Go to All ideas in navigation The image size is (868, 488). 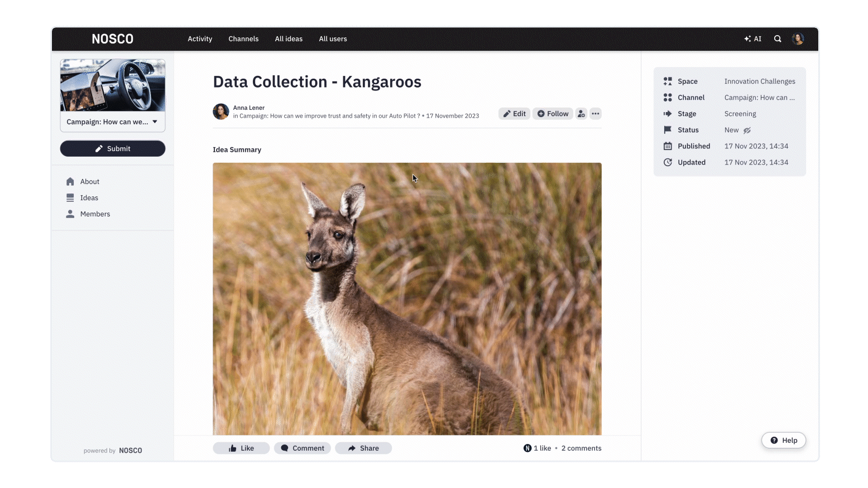click(289, 39)
